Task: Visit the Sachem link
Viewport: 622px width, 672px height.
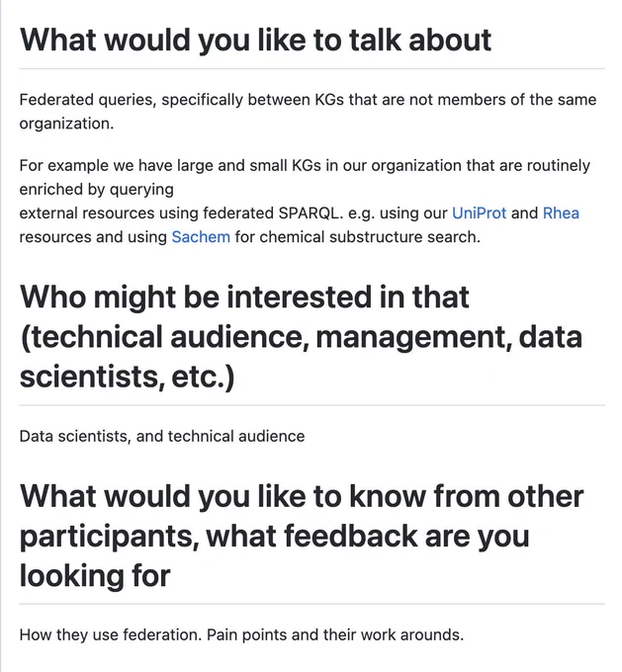Action: coord(201,236)
